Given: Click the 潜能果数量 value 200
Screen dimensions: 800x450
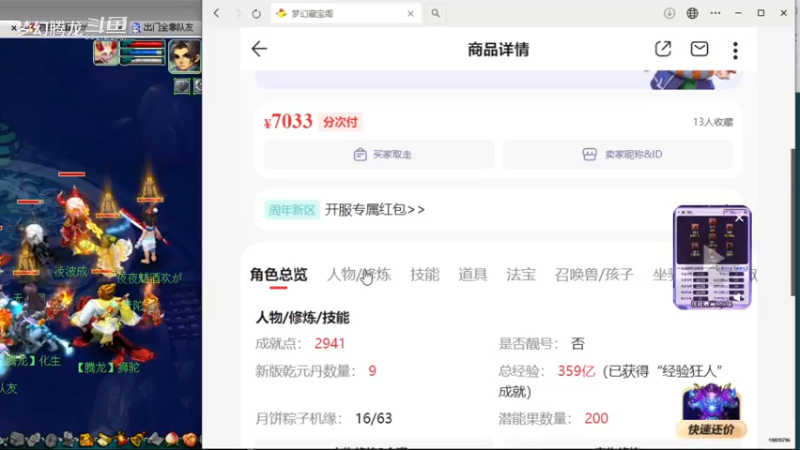Looking at the screenshot, I should tap(596, 418).
